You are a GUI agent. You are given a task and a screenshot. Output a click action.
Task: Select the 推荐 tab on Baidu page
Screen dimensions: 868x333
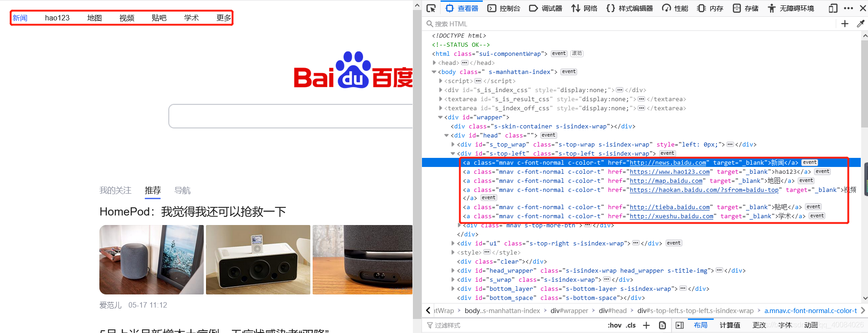point(153,191)
